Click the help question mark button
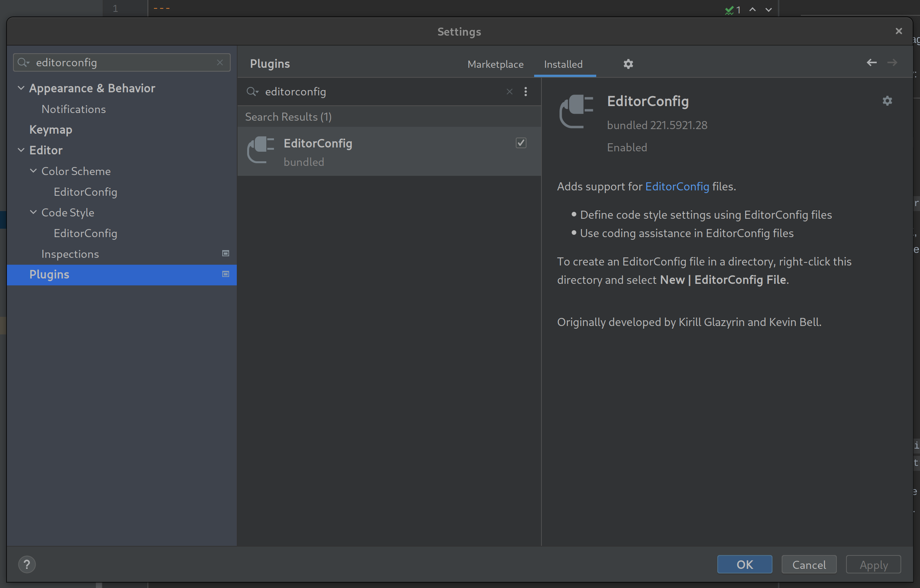The width and height of the screenshot is (920, 588). [x=27, y=564]
